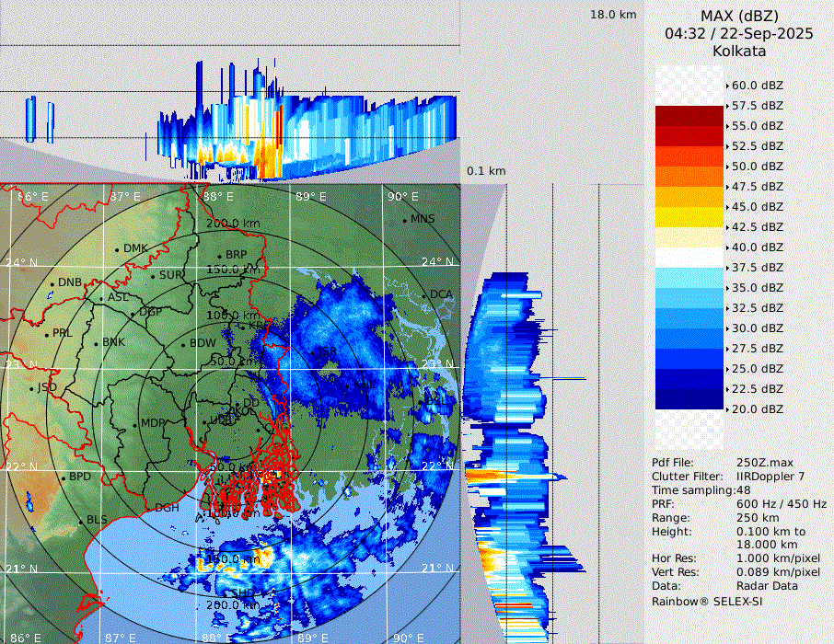Click the BPD station marker

[x=63, y=477]
